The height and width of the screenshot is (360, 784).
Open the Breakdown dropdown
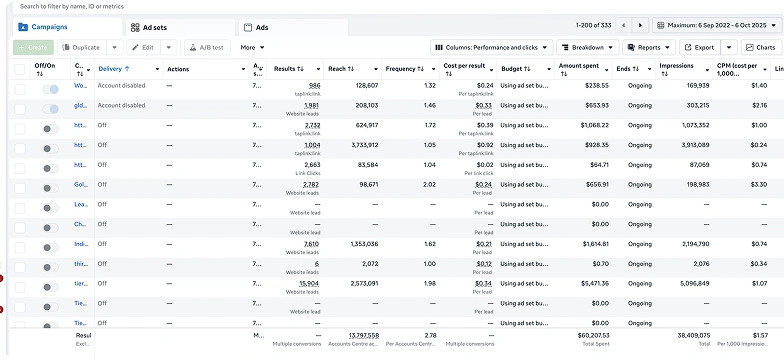coord(588,48)
